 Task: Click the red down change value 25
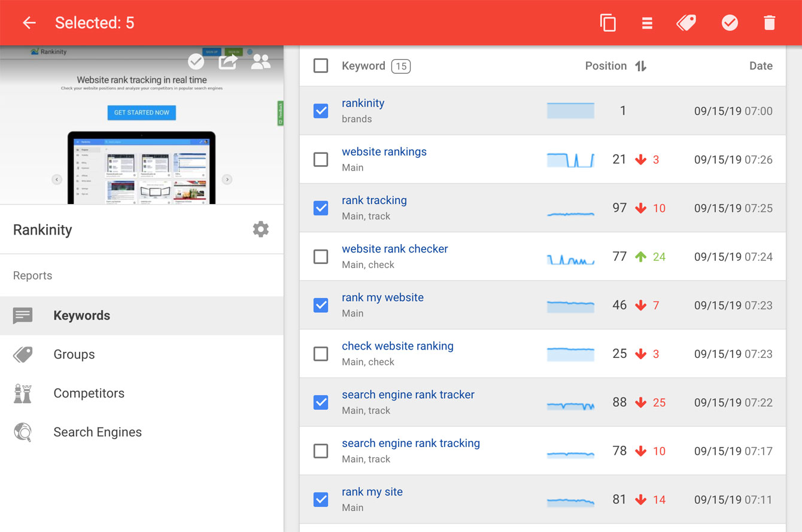pos(659,402)
